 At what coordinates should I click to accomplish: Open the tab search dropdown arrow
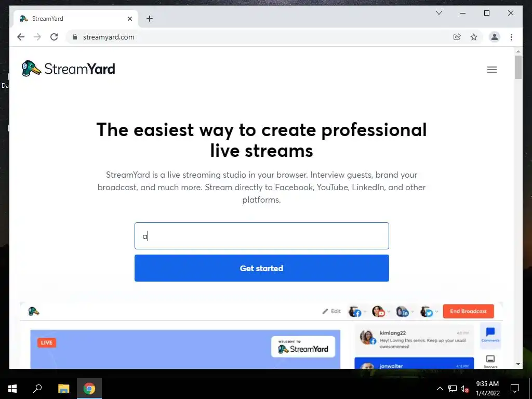438,13
